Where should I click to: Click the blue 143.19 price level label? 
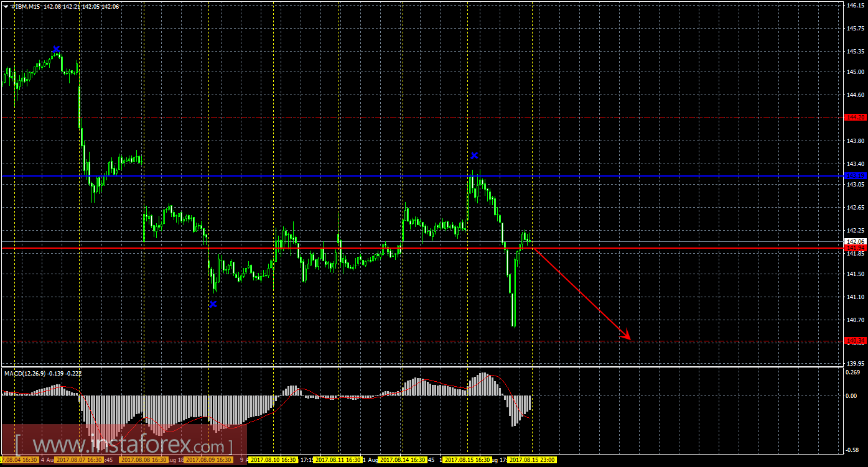[856, 175]
